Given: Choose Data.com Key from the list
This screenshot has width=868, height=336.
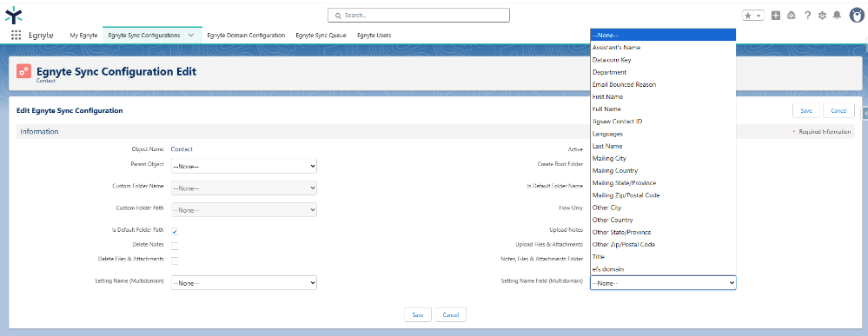Looking at the screenshot, I should (663, 60).
